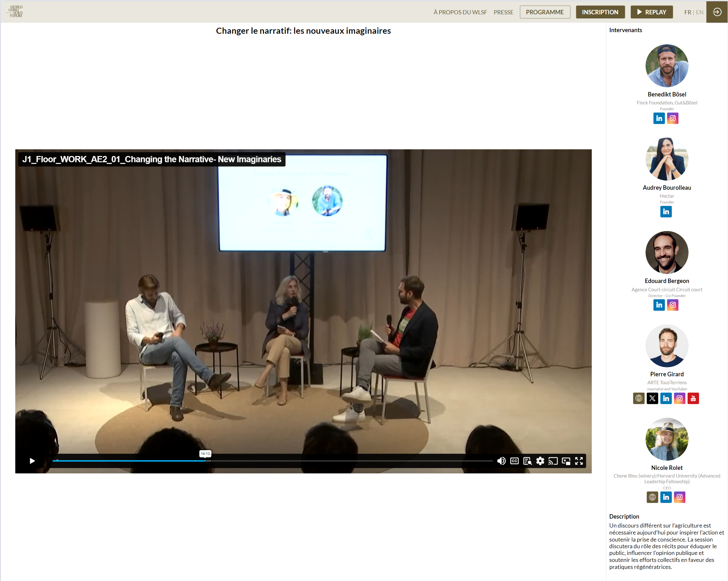Open the video transcript search
The width and height of the screenshot is (728, 581).
click(x=527, y=461)
